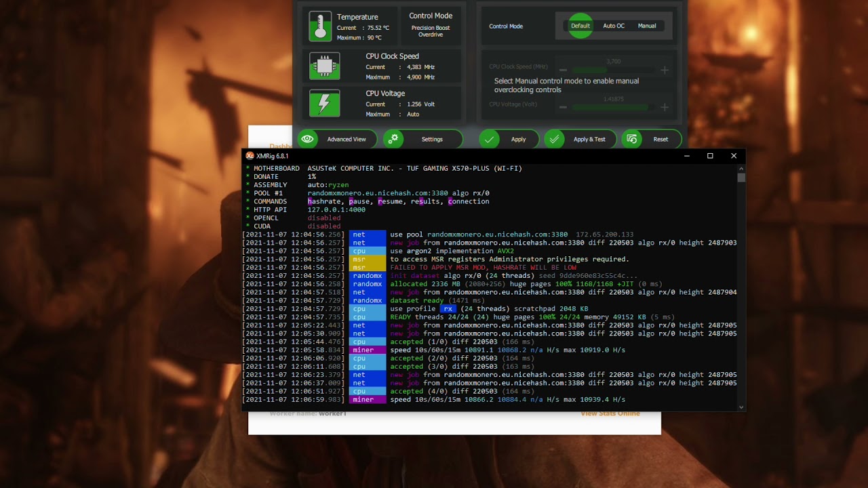
Task: Decrease CPU Clock Speed with minus
Action: 563,70
